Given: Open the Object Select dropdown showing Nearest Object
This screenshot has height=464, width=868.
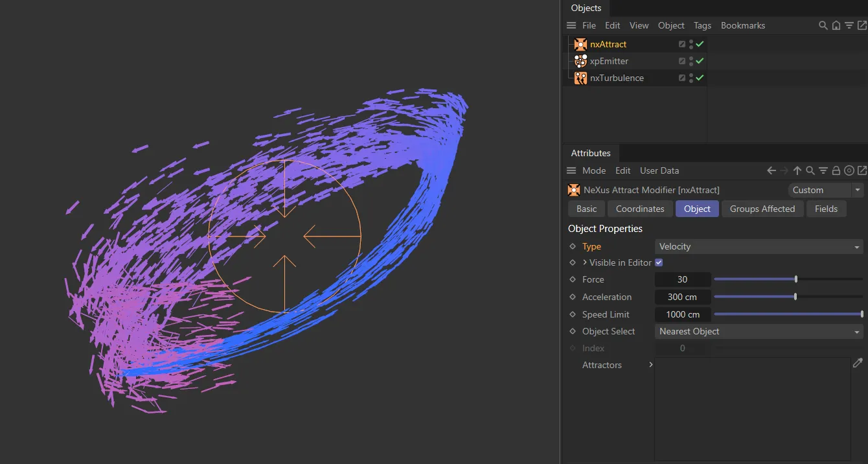Looking at the screenshot, I should click(x=758, y=331).
